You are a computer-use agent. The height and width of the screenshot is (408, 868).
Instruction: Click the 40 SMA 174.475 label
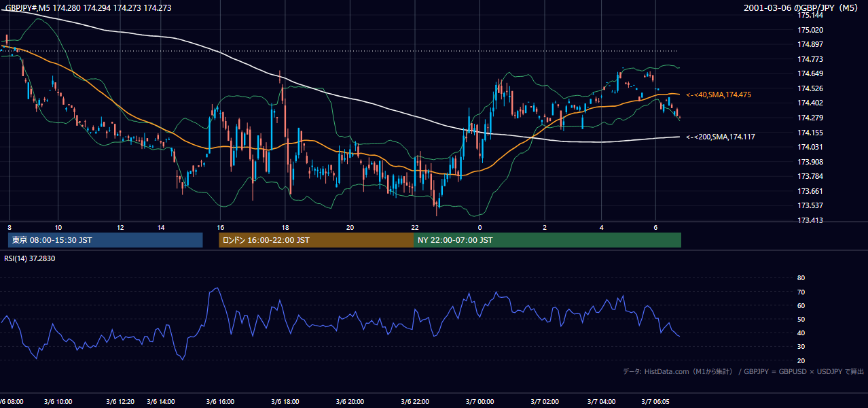(719, 95)
